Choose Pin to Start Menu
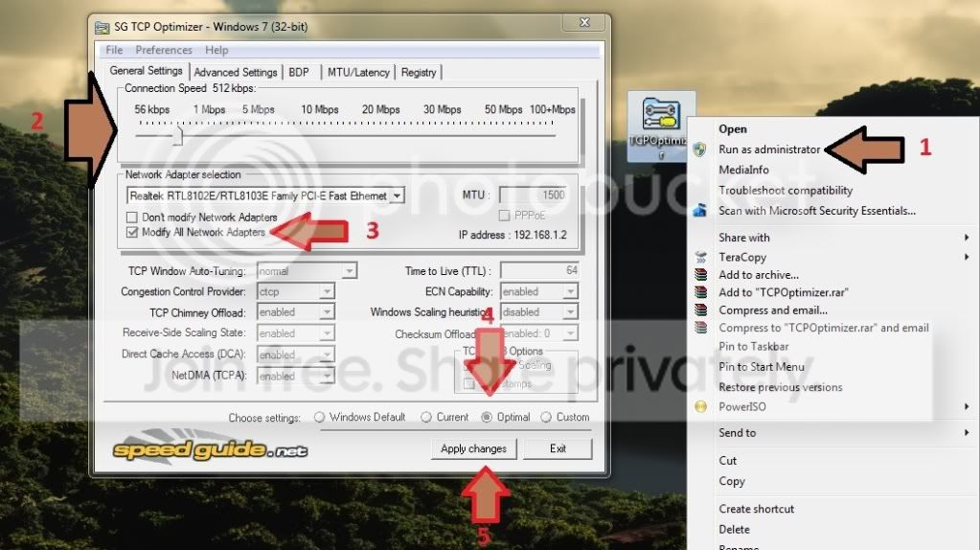Screen dimensions: 980x550 (762, 367)
